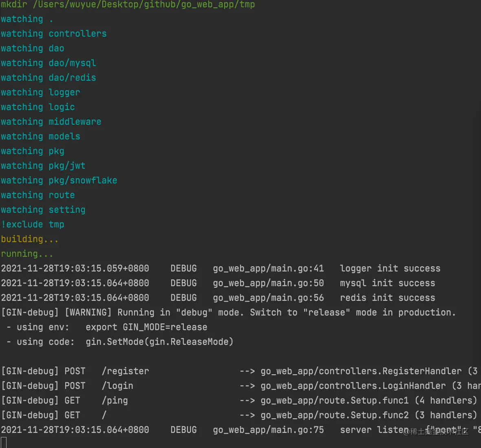Click the 'watching pkg' line

(x=33, y=151)
